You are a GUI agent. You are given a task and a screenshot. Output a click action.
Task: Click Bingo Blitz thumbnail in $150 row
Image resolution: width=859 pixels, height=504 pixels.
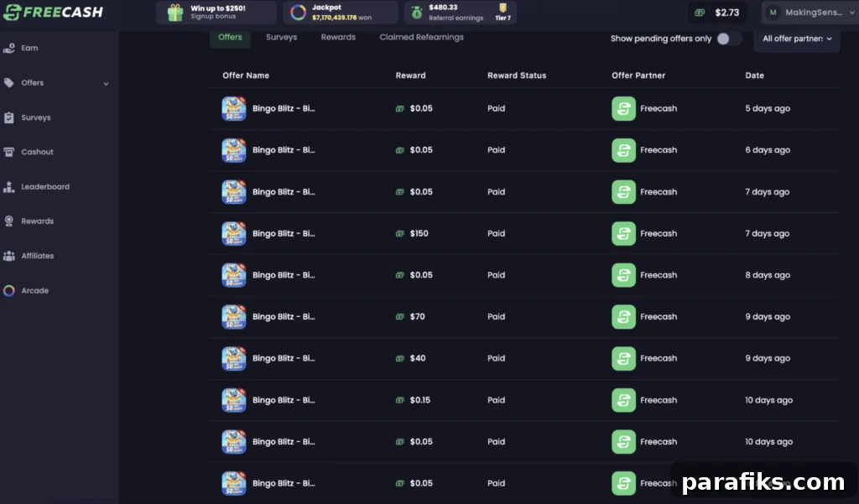click(x=234, y=233)
